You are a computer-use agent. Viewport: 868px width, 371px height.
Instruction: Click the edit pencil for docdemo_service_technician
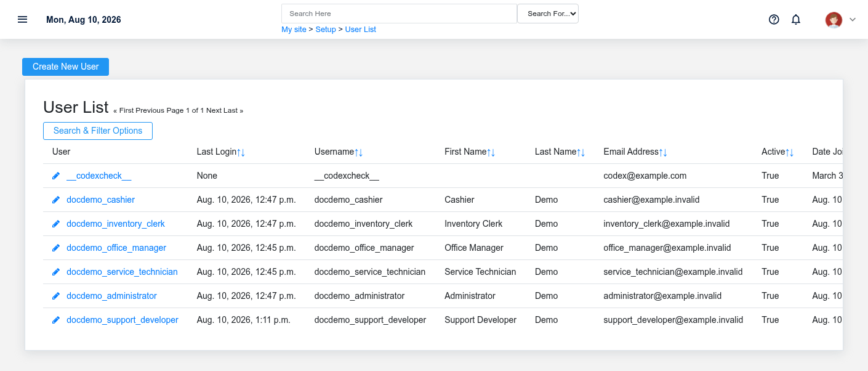[56, 272]
